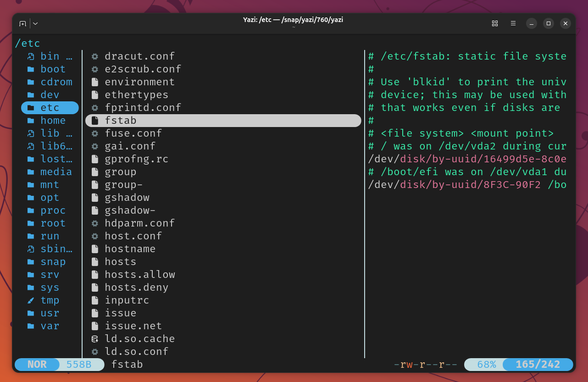Select the file named hosts
Viewport: 588px width, 382px height.
[x=121, y=262]
